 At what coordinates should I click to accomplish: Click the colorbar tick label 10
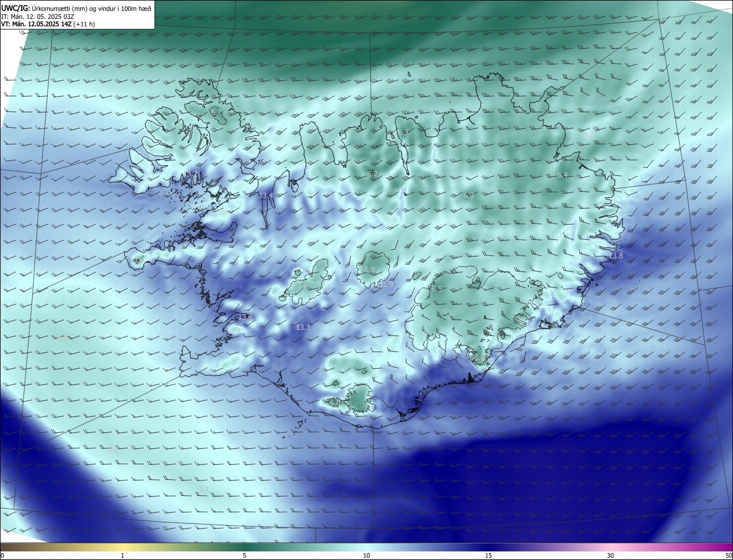click(x=366, y=555)
